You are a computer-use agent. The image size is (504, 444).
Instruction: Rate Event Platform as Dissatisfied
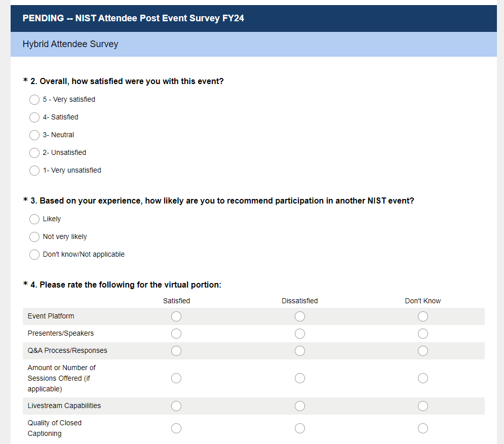click(x=300, y=316)
